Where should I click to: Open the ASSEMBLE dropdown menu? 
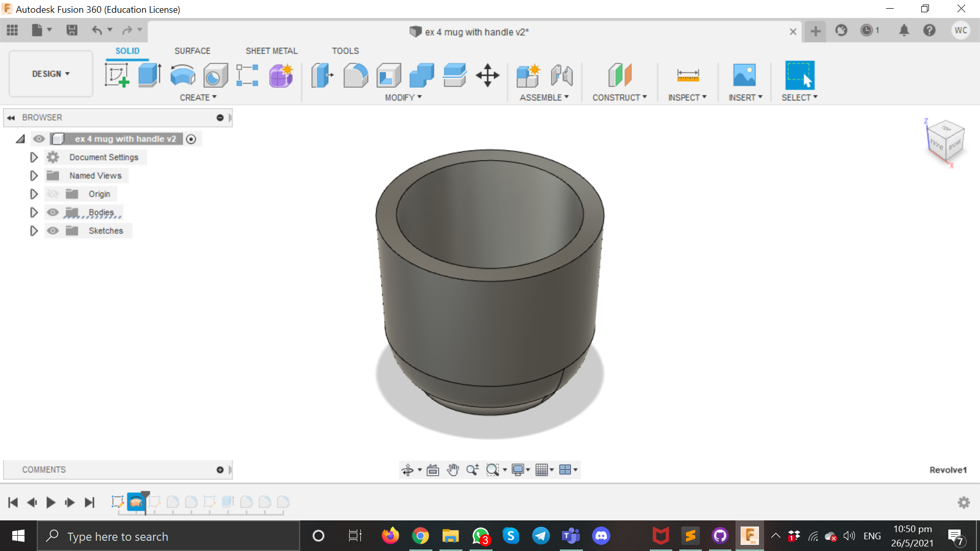544,97
